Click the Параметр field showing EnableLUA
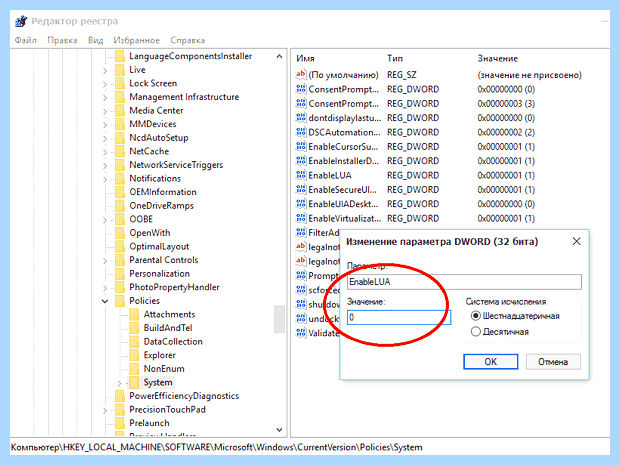 click(x=464, y=282)
